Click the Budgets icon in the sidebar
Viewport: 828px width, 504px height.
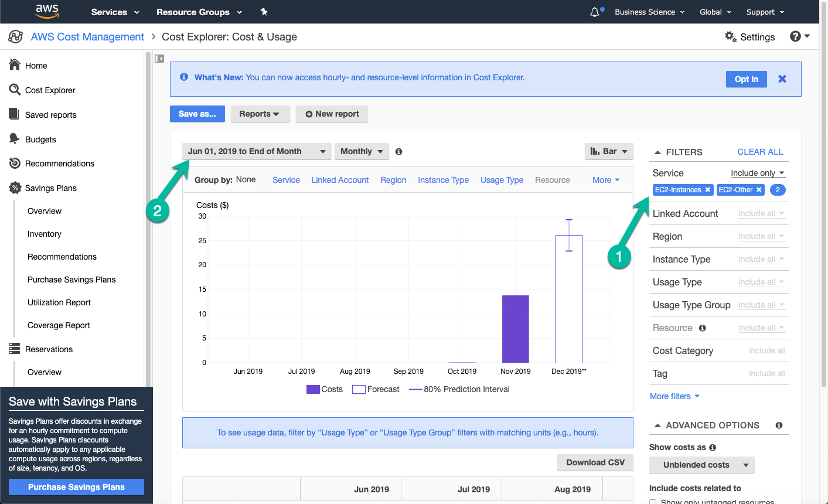[15, 138]
